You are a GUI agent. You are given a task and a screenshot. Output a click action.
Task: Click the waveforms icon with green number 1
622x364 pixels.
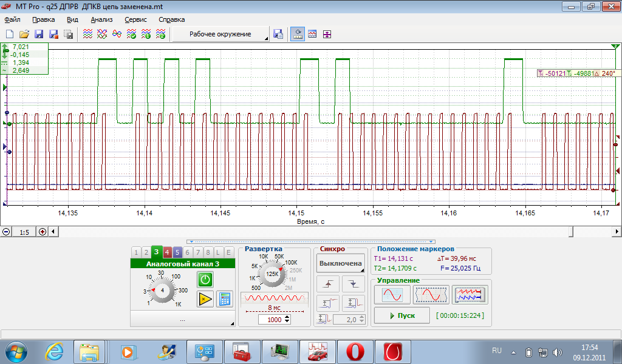(x=146, y=35)
